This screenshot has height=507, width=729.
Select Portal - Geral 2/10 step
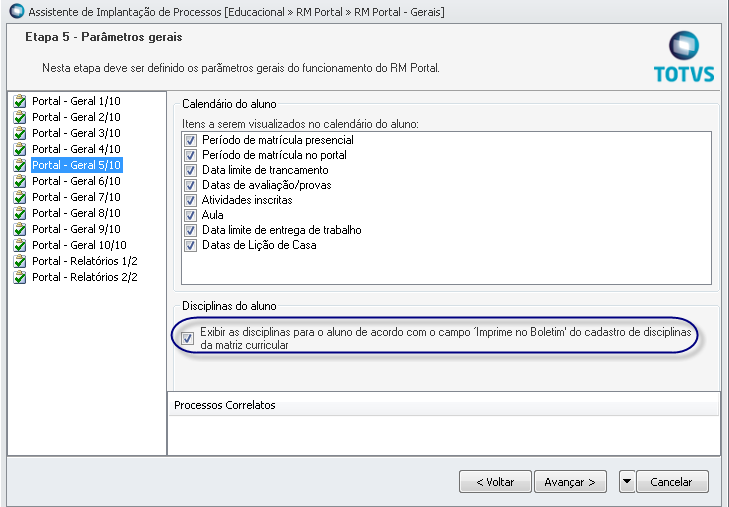pos(76,117)
